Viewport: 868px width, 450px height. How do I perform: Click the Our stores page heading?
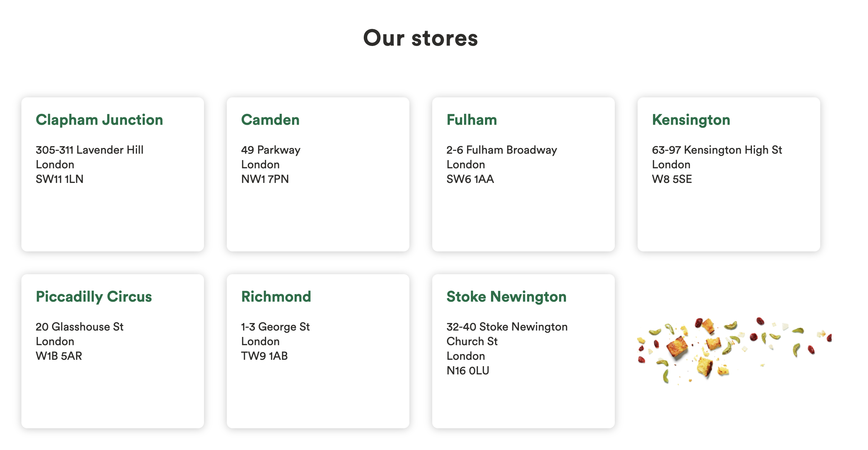pyautogui.click(x=421, y=38)
